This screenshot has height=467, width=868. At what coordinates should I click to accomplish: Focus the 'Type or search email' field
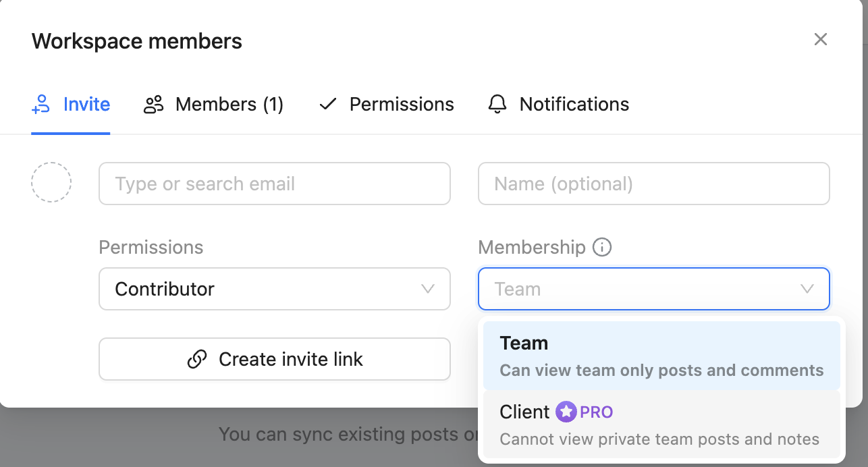pos(274,184)
